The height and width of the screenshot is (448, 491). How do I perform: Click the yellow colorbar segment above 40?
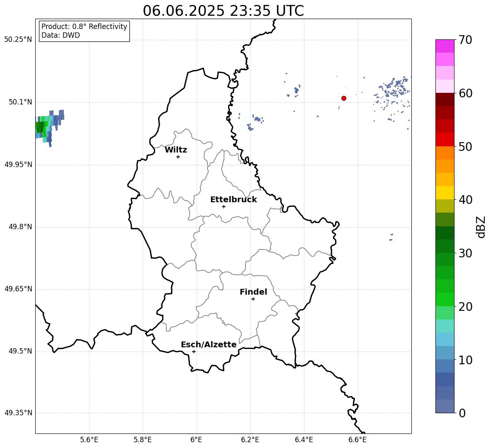pos(445,193)
